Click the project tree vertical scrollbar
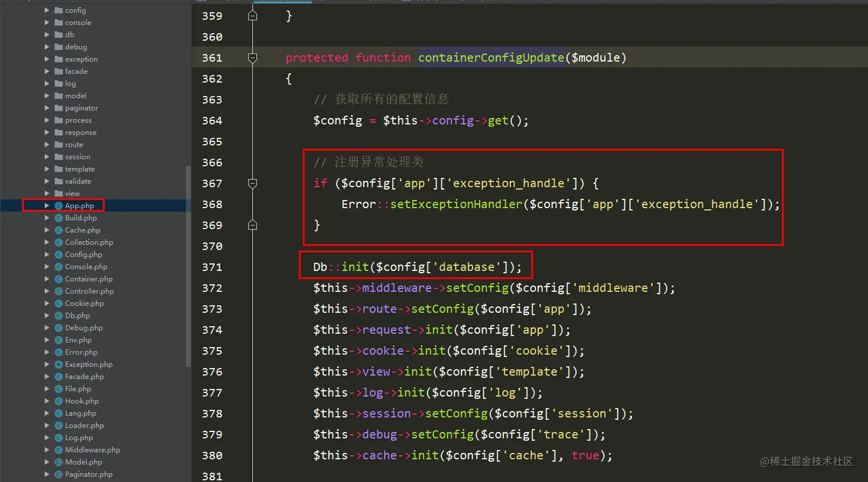This screenshot has width=868, height=482. click(x=188, y=266)
